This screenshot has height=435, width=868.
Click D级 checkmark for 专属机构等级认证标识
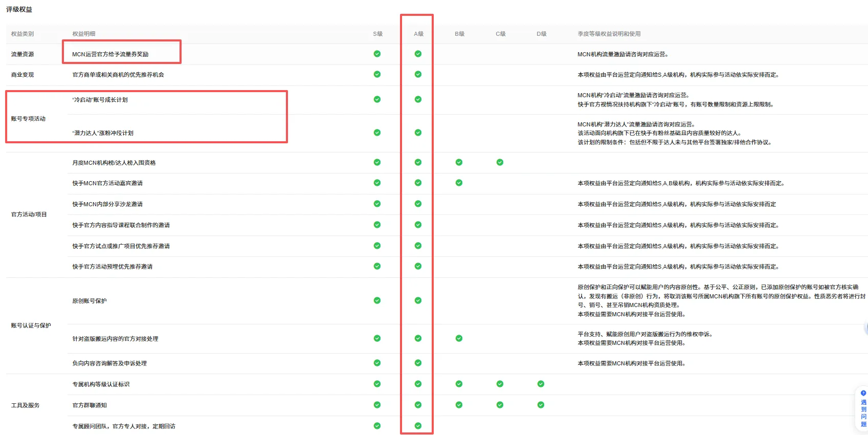point(541,384)
